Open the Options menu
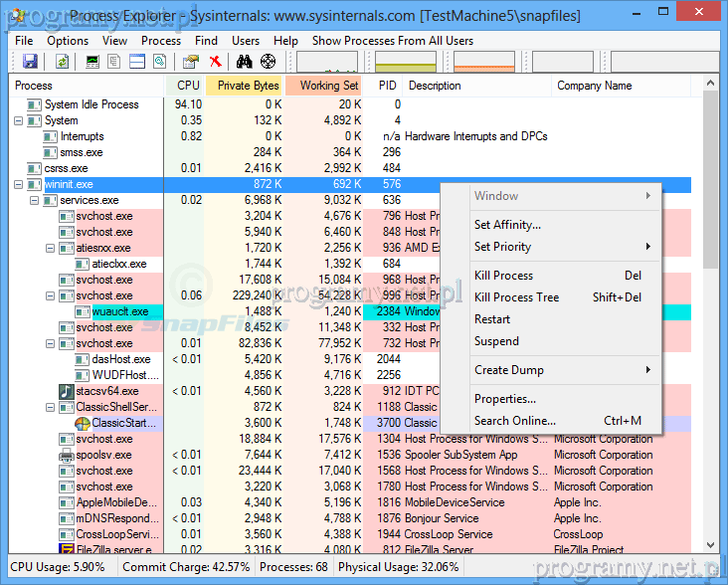This screenshot has width=728, height=585. [x=68, y=41]
